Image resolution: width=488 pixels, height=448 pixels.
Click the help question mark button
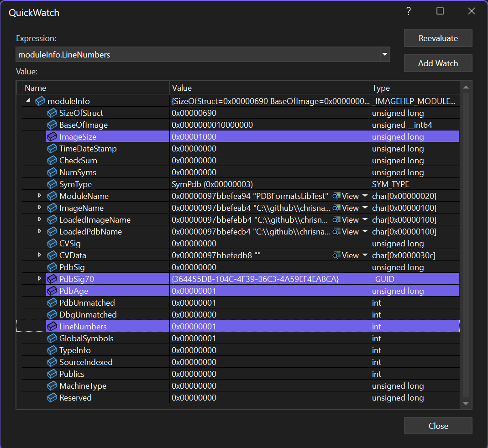point(409,11)
